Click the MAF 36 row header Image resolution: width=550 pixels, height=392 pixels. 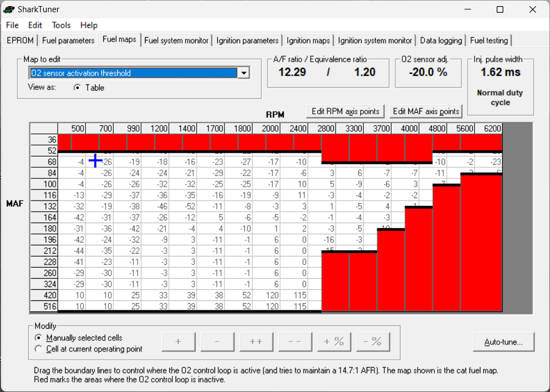[44, 139]
